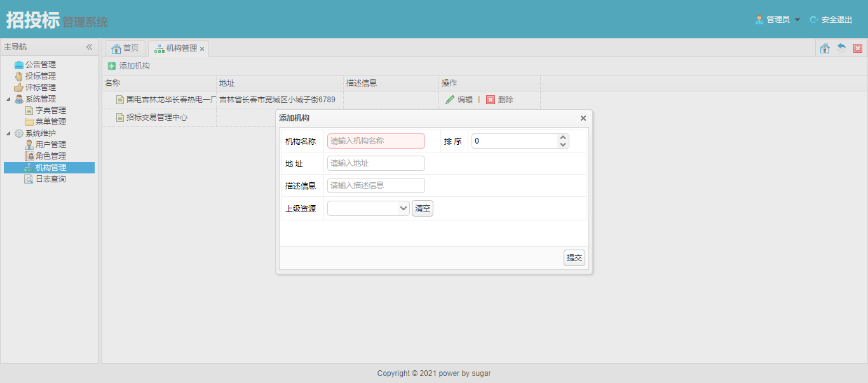
Task: Click the 公告管理 briefcase icon
Action: [x=19, y=64]
